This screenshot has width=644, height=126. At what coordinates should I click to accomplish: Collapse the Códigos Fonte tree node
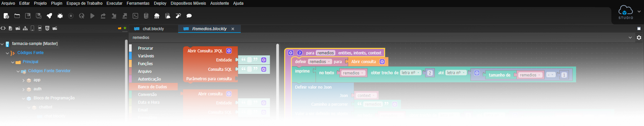pos(7,53)
